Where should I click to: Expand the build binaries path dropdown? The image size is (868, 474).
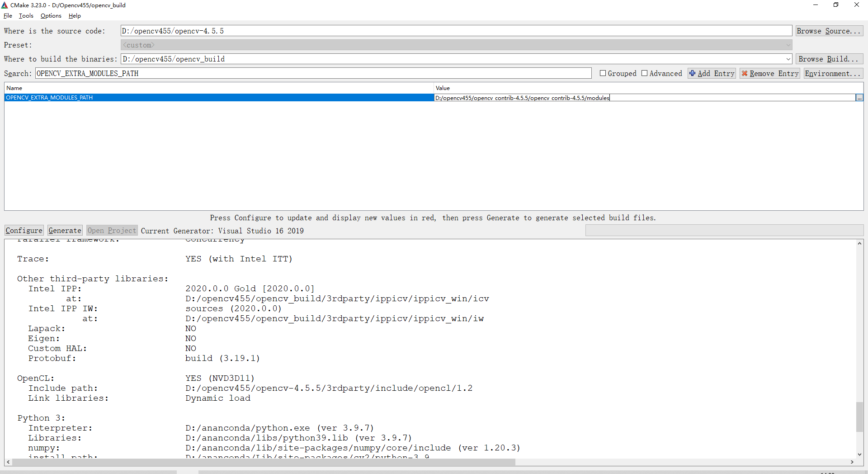click(788, 59)
